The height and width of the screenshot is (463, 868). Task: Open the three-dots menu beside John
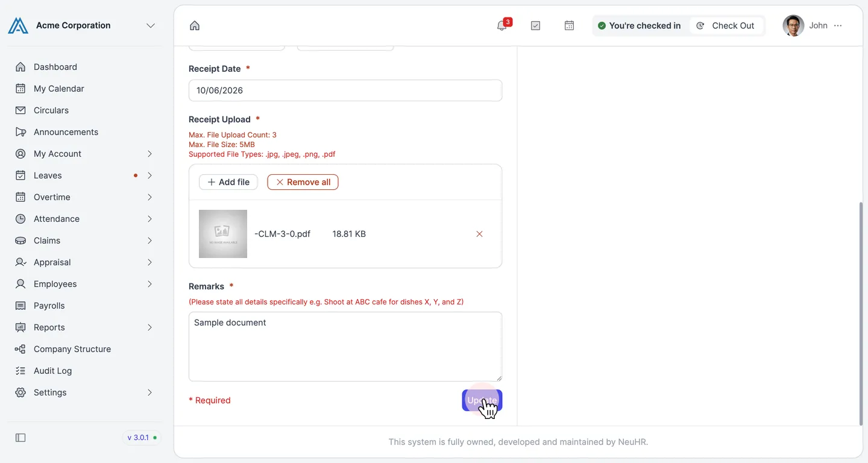pos(838,25)
